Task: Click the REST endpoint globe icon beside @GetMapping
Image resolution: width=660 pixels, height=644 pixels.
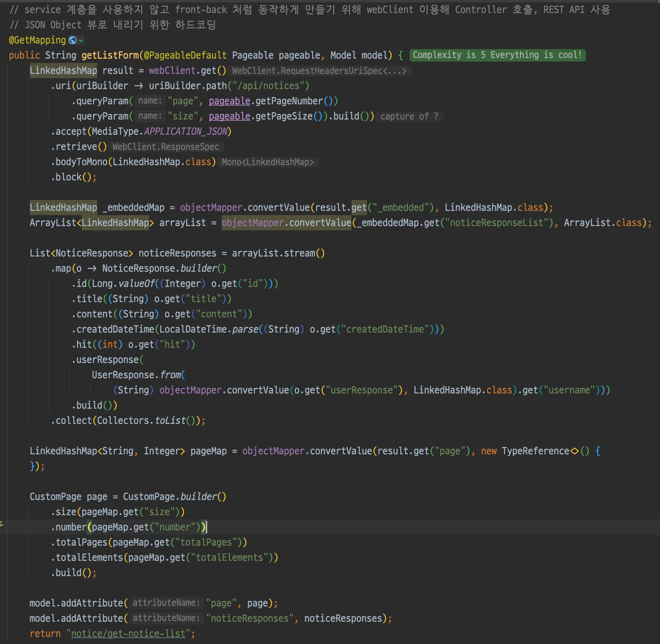Action: pyautogui.click(x=73, y=40)
